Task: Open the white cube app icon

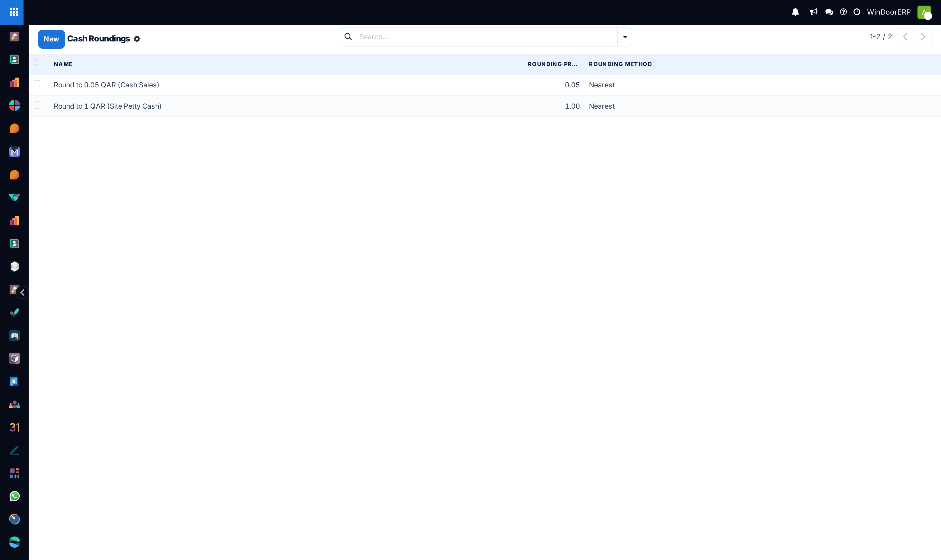Action: (x=14, y=266)
